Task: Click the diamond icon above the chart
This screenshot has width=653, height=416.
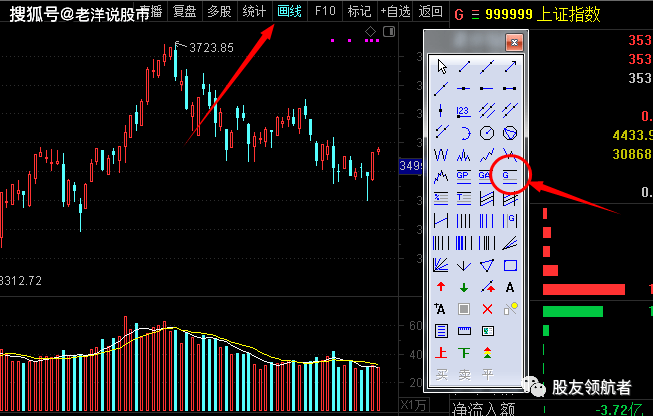Action: [370, 32]
